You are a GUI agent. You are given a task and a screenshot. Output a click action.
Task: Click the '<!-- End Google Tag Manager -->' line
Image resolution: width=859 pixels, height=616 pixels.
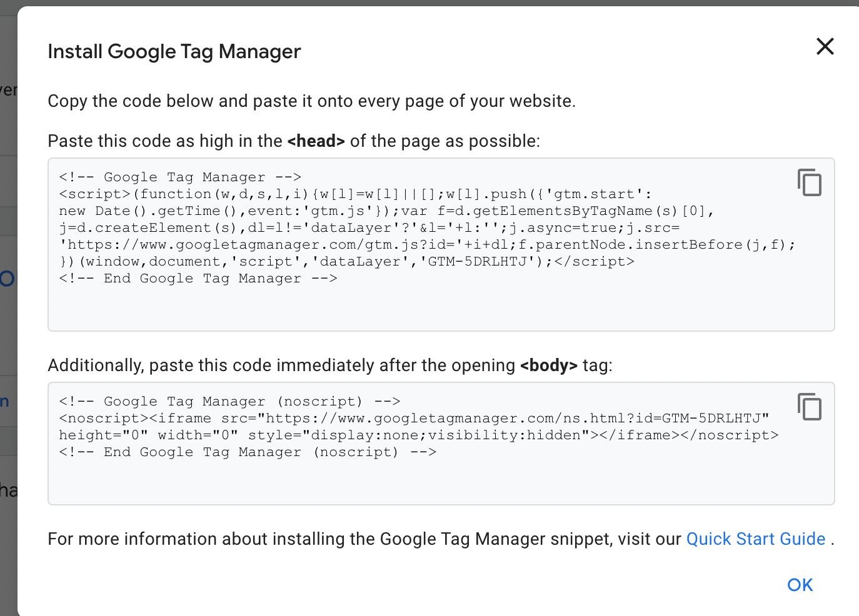[198, 279]
